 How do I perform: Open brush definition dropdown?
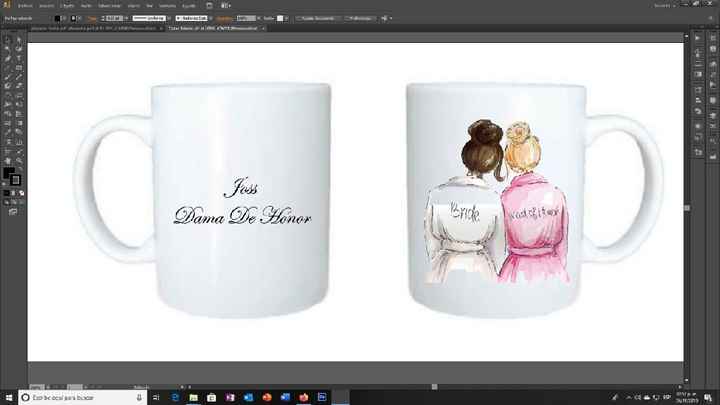210,18
